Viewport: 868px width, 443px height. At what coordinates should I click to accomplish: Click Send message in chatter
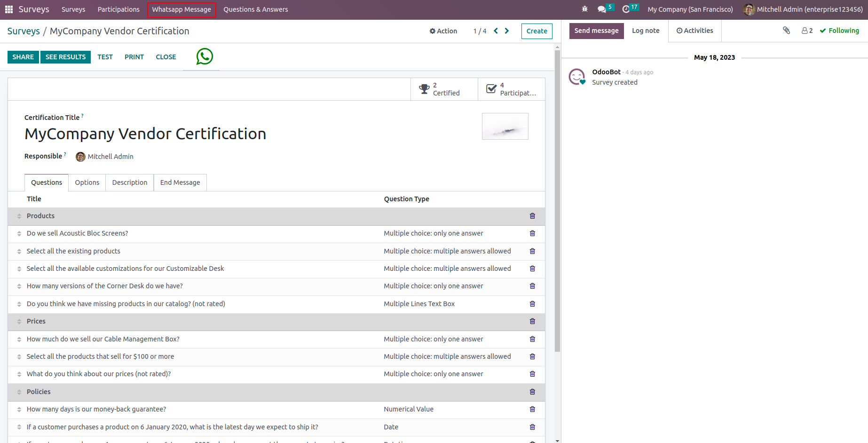click(x=597, y=31)
